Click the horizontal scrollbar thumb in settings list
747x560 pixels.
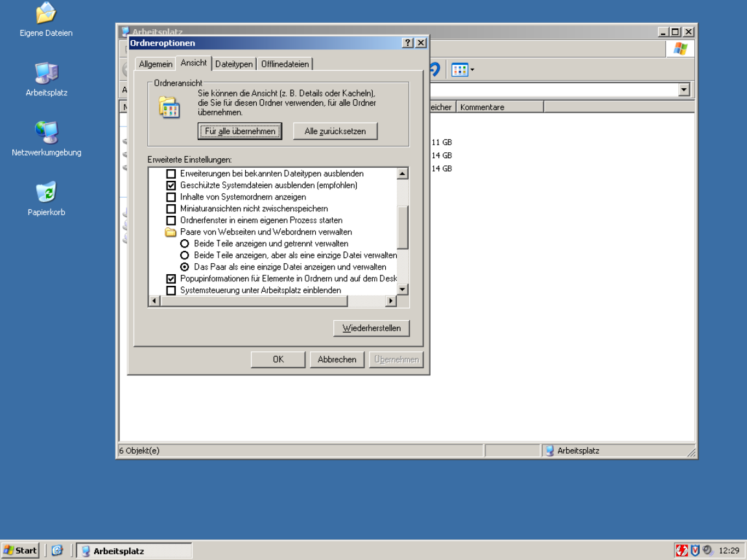[x=254, y=301]
